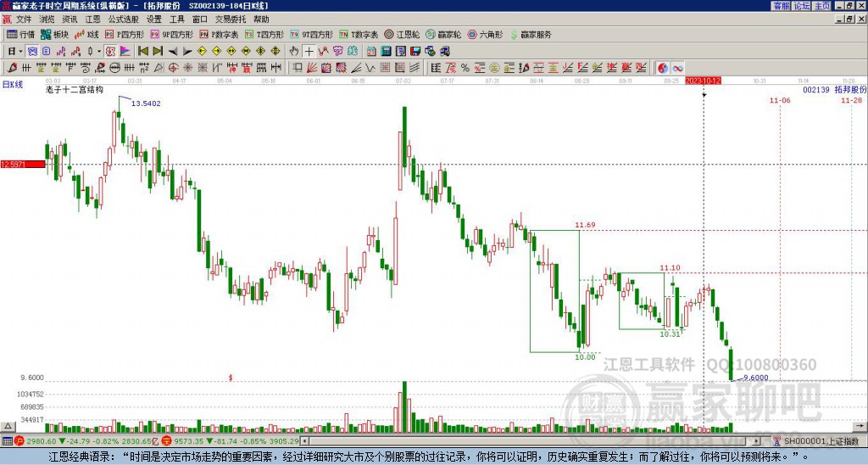Toggle the highlighted red chart-style button
The height and width of the screenshot is (465, 868).
[x=110, y=51]
